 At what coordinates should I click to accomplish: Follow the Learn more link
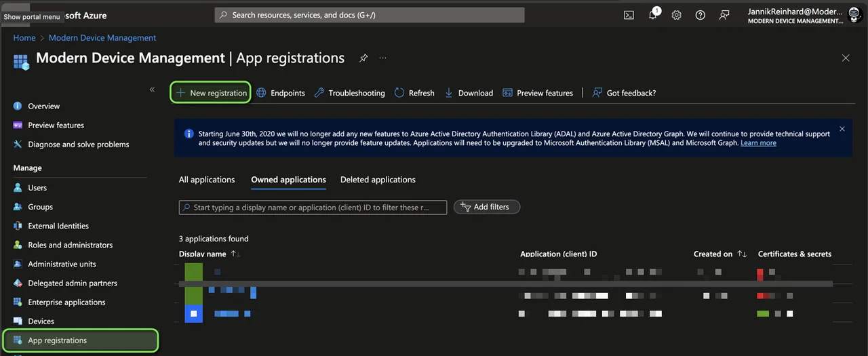tap(758, 143)
